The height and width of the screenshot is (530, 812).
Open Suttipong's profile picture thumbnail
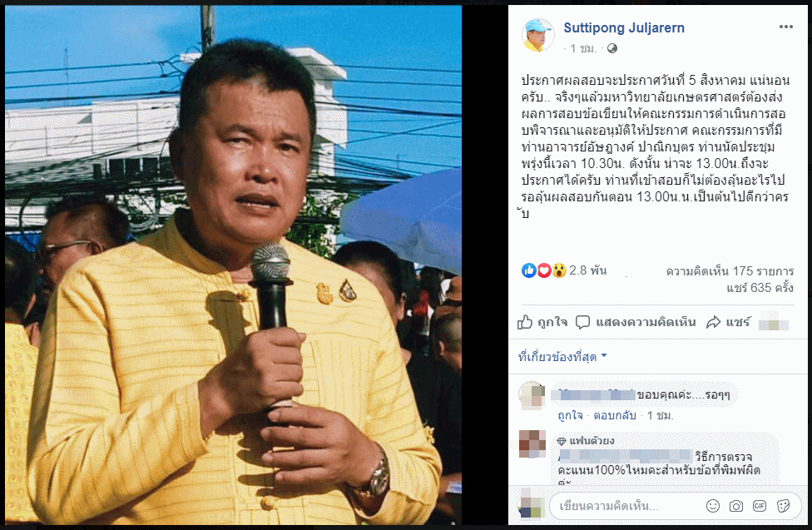click(537, 35)
